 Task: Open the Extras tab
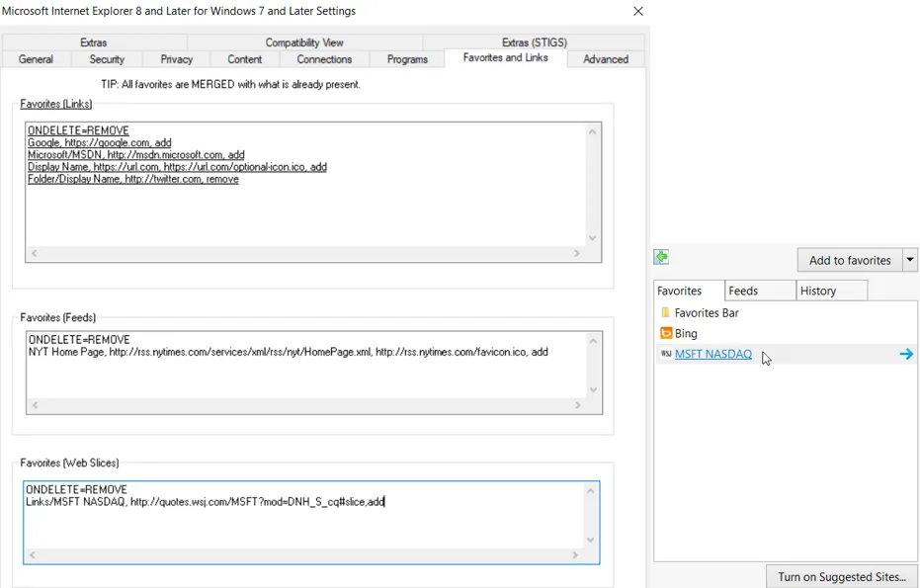pyautogui.click(x=93, y=42)
